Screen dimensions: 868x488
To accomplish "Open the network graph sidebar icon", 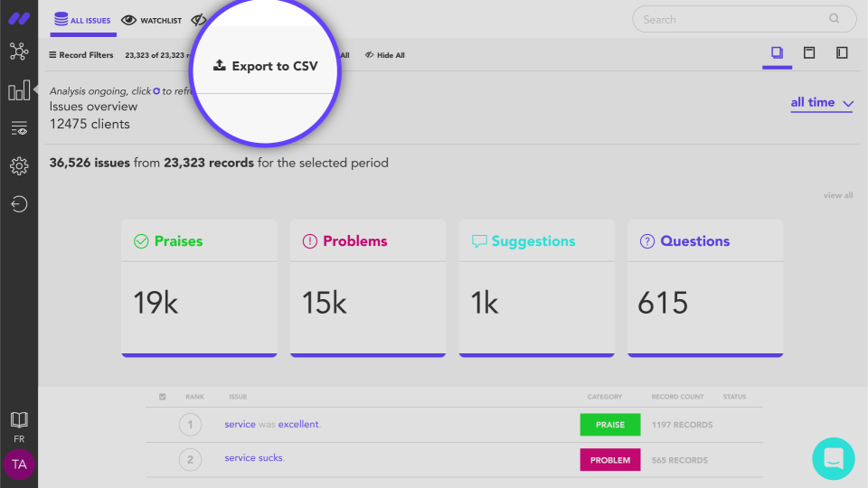I will coord(19,52).
